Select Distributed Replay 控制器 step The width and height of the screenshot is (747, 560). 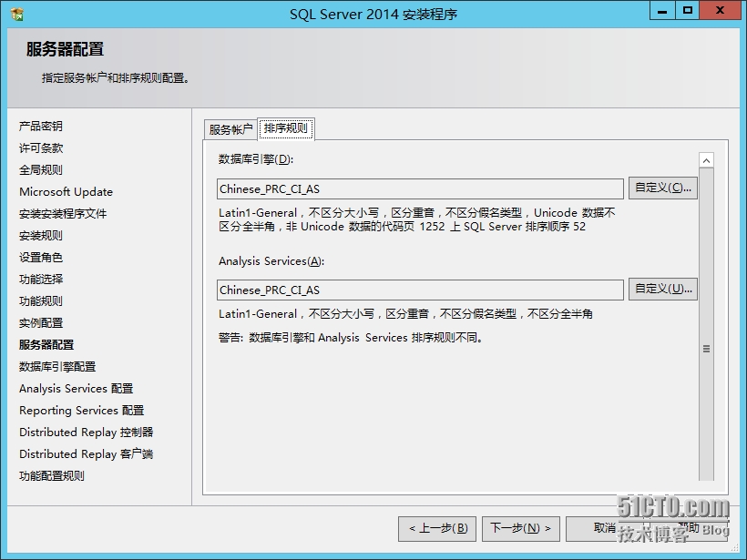[x=87, y=433]
